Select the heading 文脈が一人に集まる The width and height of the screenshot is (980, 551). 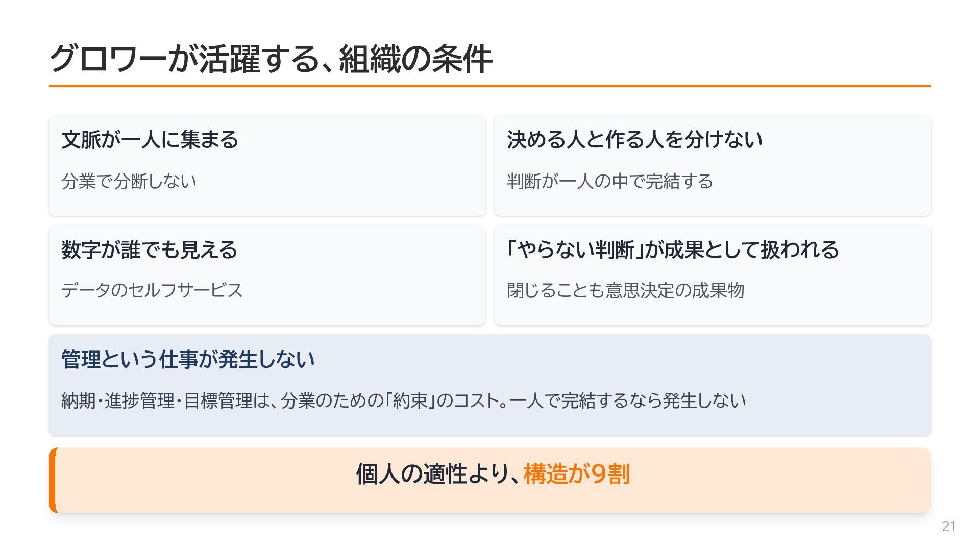(150, 140)
